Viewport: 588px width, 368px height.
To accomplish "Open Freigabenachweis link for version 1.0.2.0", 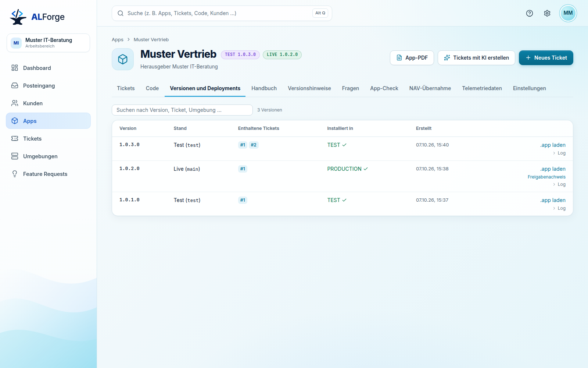I will coord(546,177).
